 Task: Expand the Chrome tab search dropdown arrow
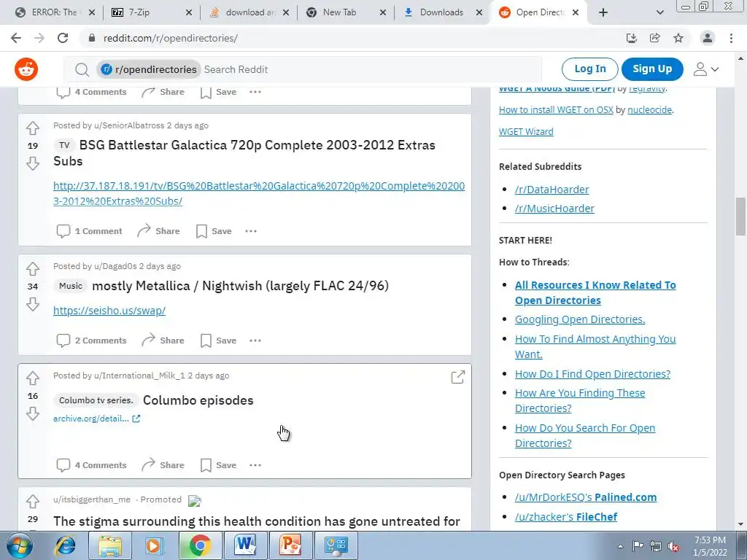point(659,13)
